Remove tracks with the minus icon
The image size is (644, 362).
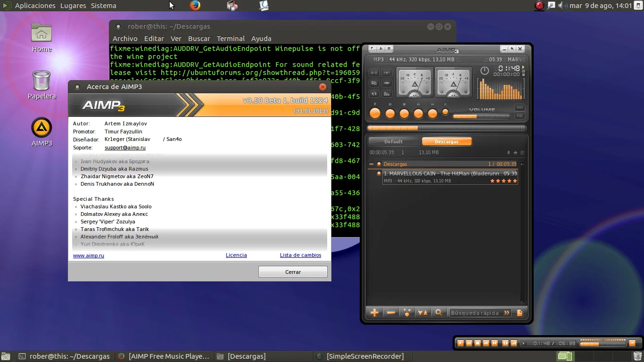391,313
